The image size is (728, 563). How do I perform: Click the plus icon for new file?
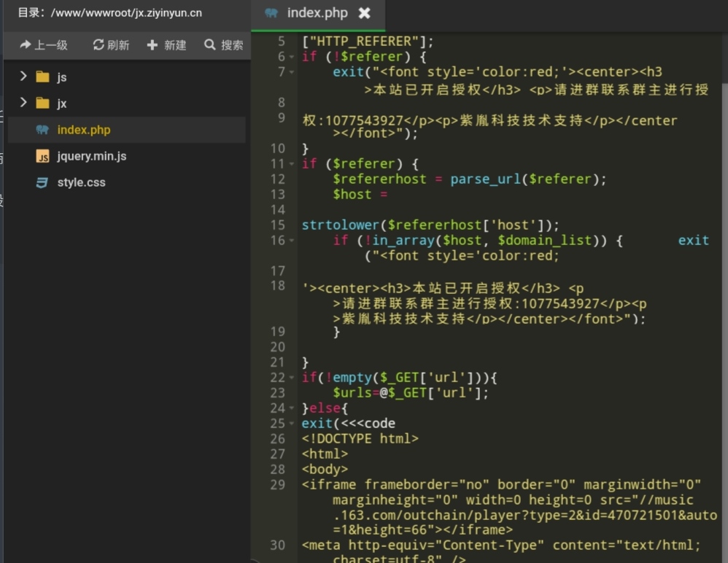click(x=152, y=45)
